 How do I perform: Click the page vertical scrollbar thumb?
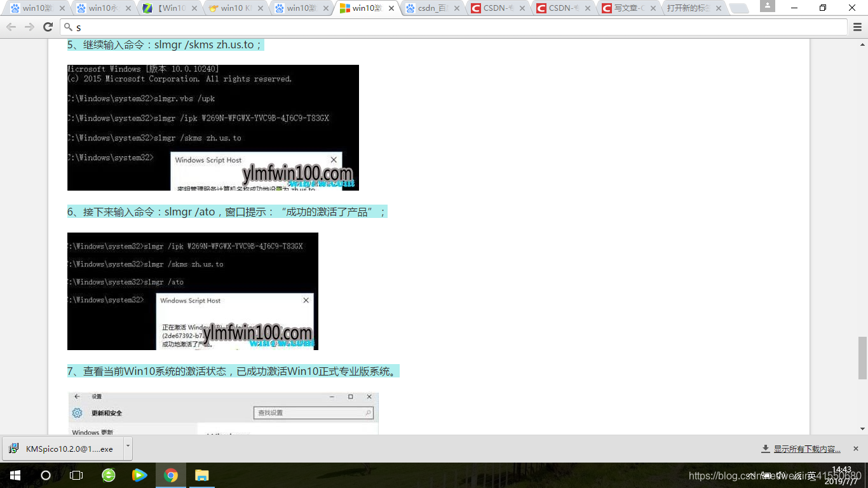point(862,358)
